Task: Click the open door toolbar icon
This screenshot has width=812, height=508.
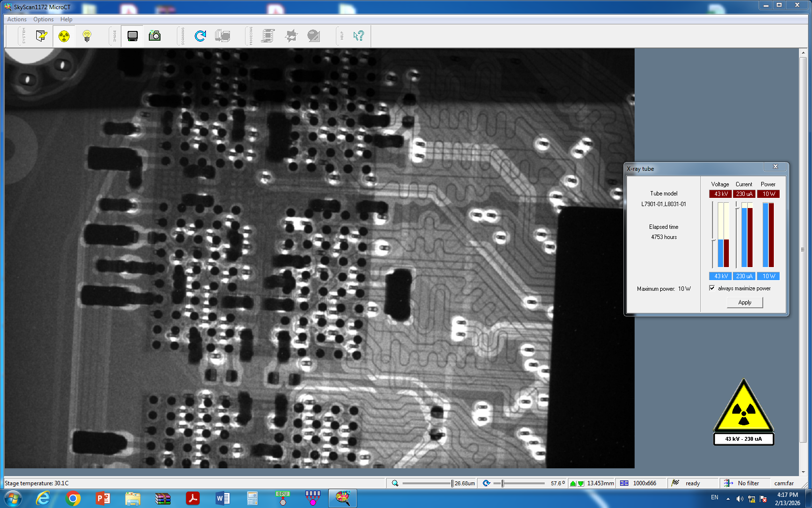Action: [41, 36]
